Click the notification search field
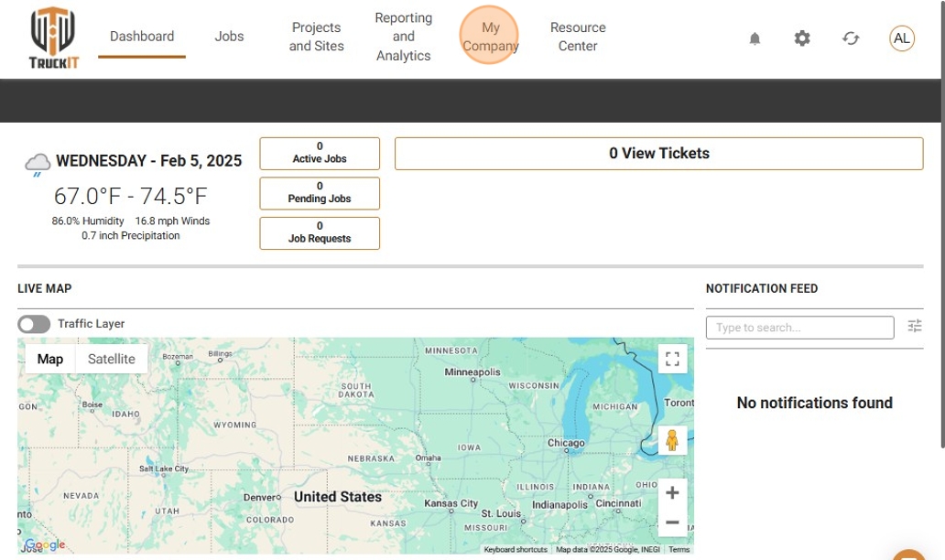Screen dimensions: 945x560 click(799, 328)
